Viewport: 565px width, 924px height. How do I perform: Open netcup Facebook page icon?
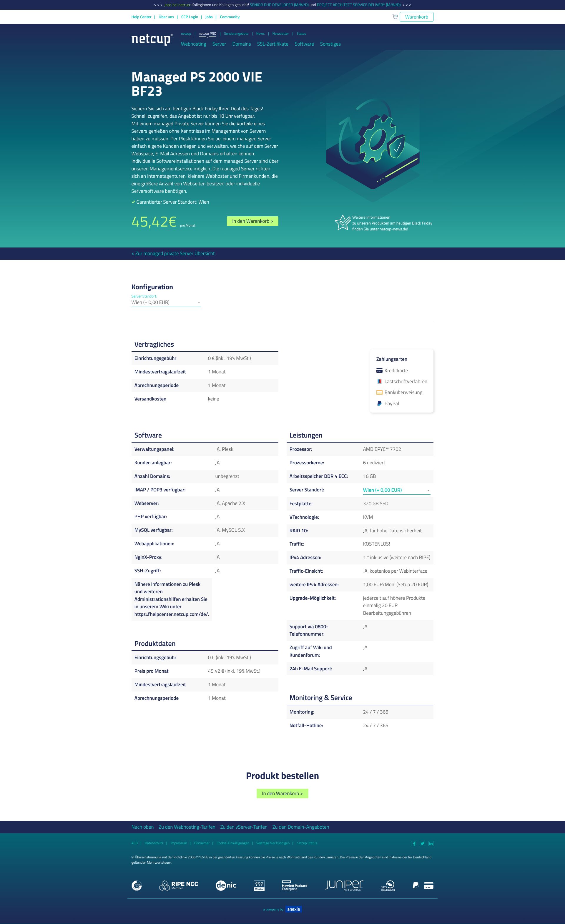(x=413, y=843)
